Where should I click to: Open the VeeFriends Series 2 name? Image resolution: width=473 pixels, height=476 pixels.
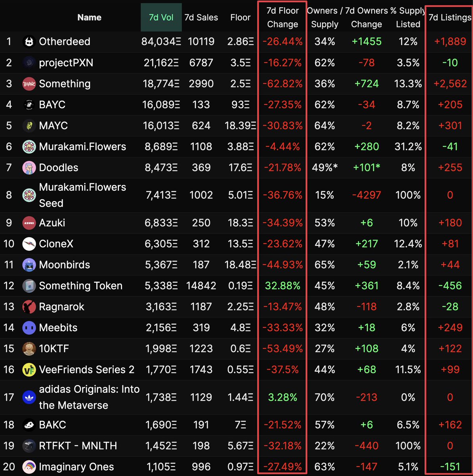(x=87, y=370)
